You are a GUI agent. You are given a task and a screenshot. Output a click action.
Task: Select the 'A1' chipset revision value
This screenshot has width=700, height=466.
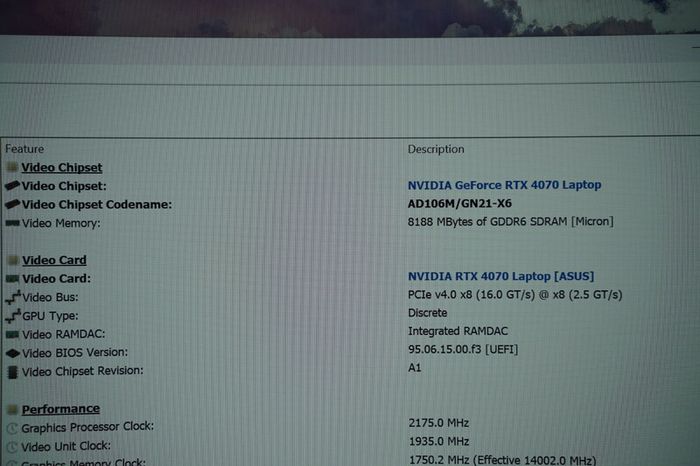[x=415, y=368]
